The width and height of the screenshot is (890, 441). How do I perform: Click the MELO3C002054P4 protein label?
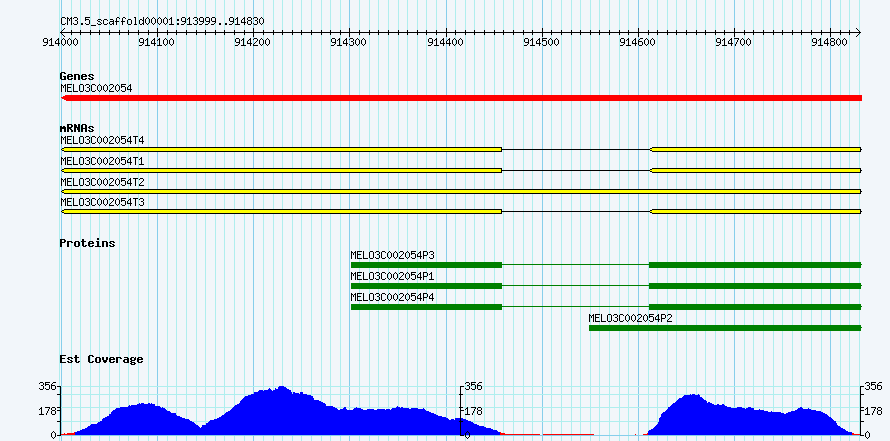pyautogui.click(x=392, y=297)
